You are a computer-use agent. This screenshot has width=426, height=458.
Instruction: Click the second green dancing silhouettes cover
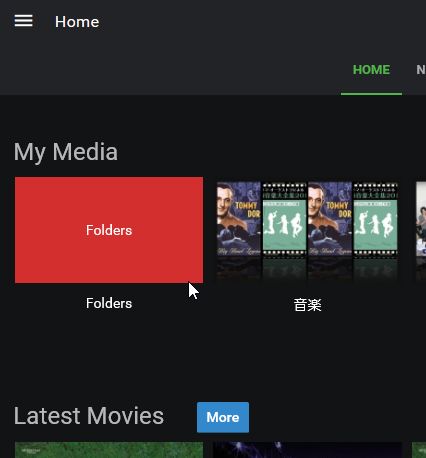click(376, 219)
